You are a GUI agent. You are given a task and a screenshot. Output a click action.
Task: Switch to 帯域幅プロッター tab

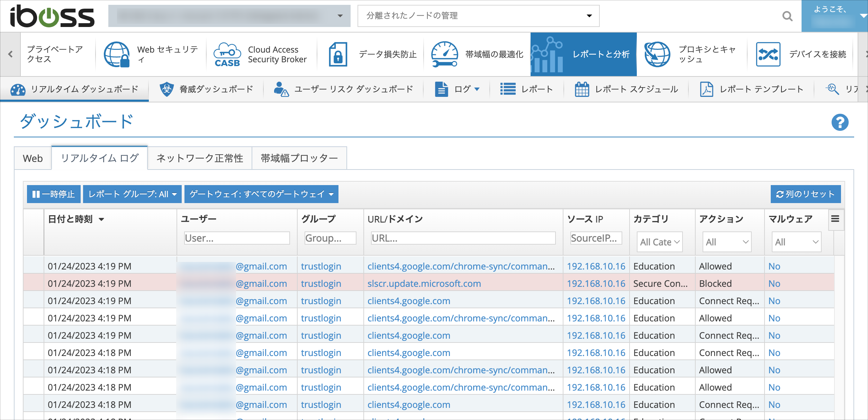[299, 158]
